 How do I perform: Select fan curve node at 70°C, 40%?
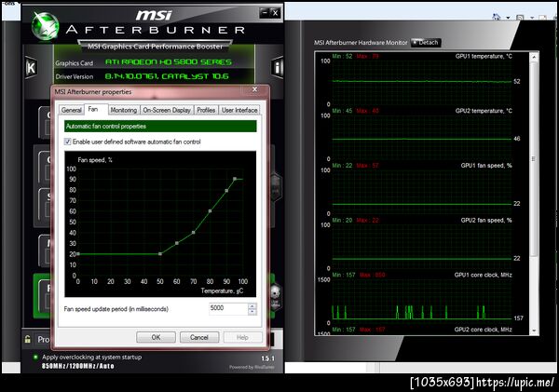coord(193,233)
